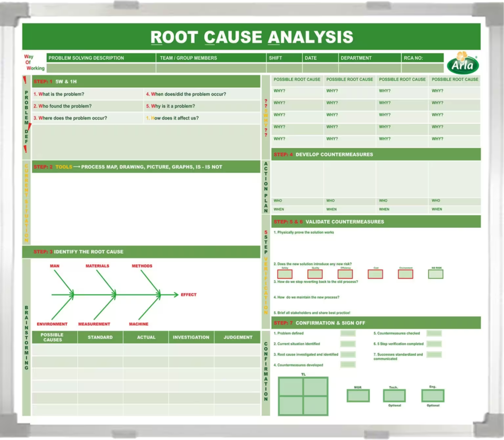Mark the Problem defined confirmation box
This screenshot has height=440, width=504.
click(x=347, y=334)
